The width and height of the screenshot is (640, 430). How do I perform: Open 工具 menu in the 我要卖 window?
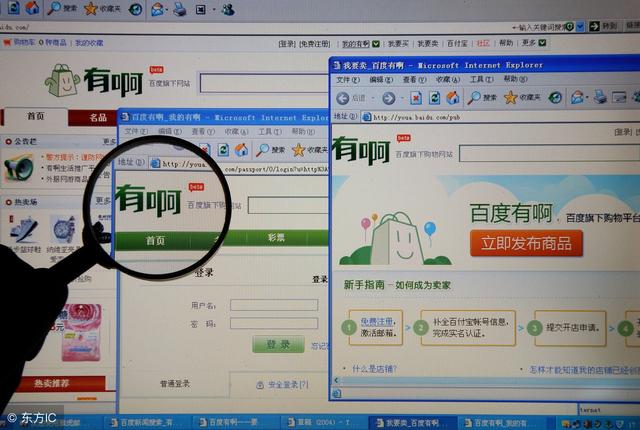pyautogui.click(x=482, y=79)
